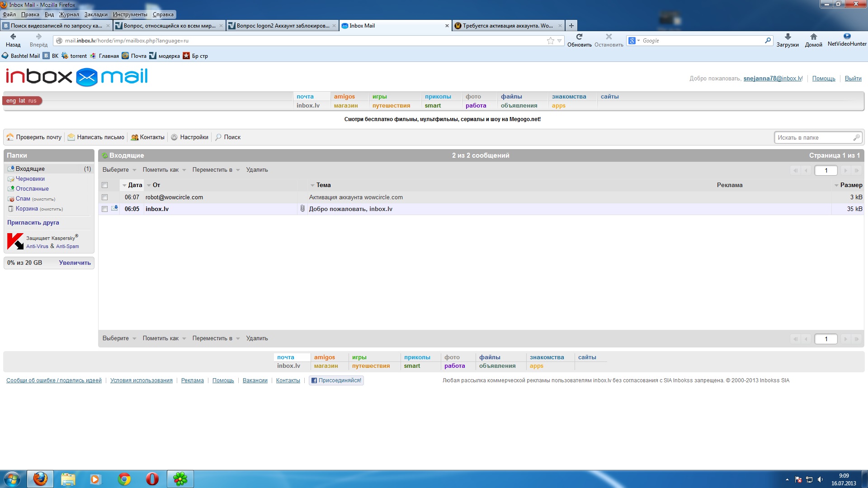Open the address bar history dropdown arrow
This screenshot has height=488, width=868.
(x=559, y=41)
